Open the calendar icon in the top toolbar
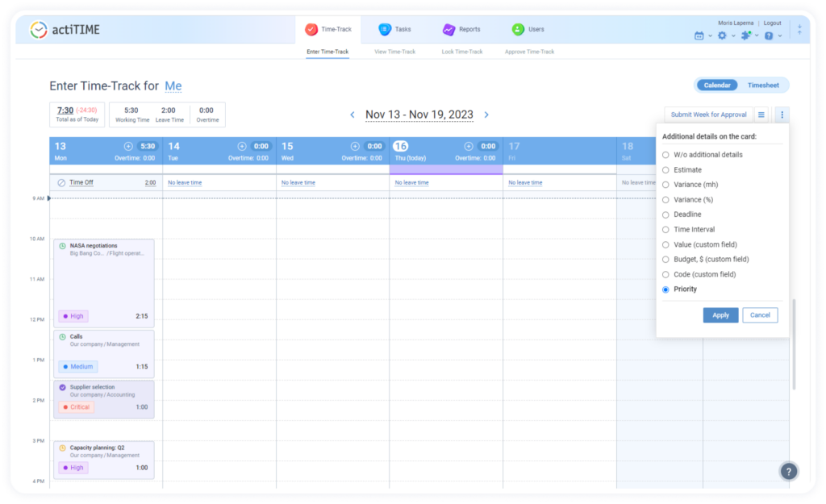The image size is (826, 504). pyautogui.click(x=699, y=35)
